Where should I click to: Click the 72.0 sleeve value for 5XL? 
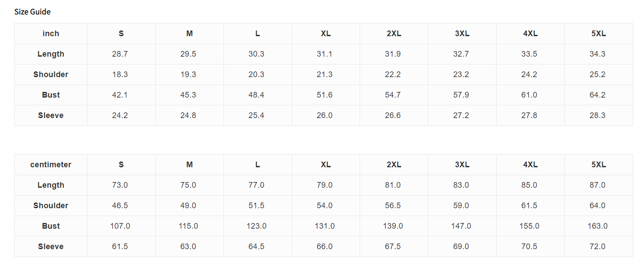tap(597, 247)
